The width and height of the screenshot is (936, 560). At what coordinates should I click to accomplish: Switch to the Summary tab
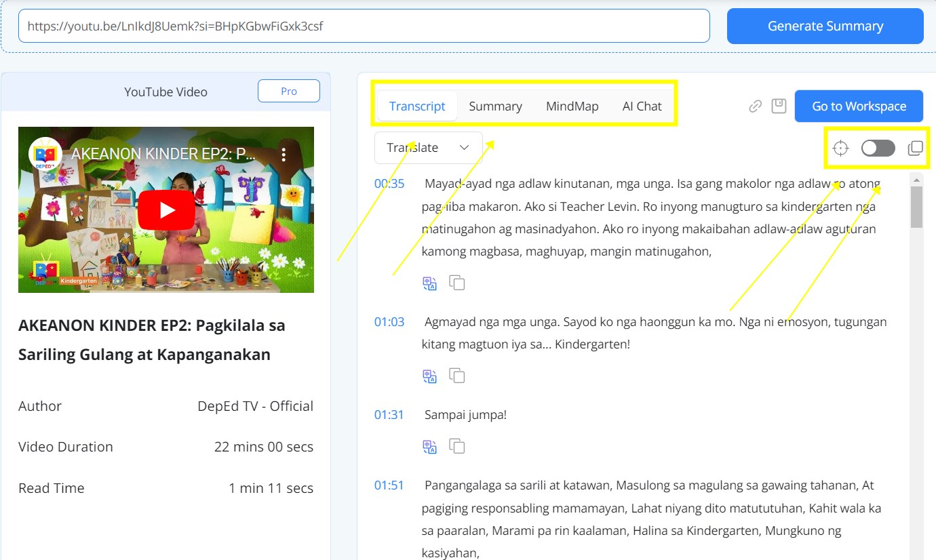coord(495,106)
